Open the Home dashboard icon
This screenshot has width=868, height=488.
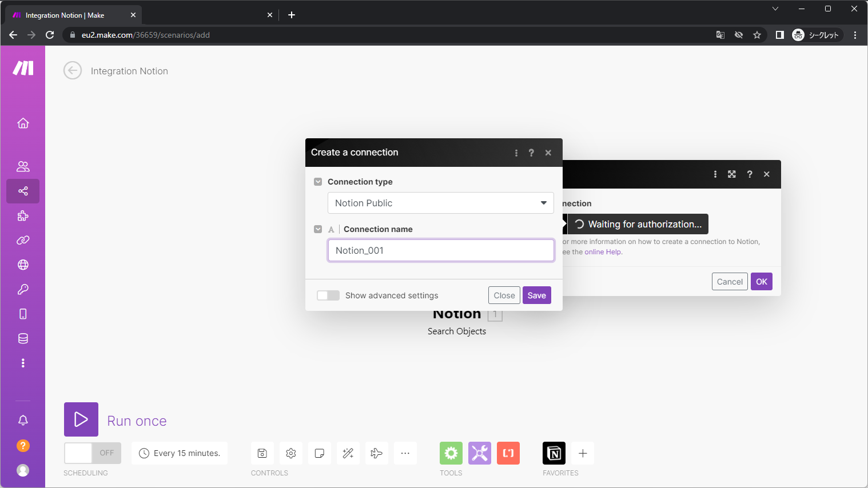click(x=23, y=123)
